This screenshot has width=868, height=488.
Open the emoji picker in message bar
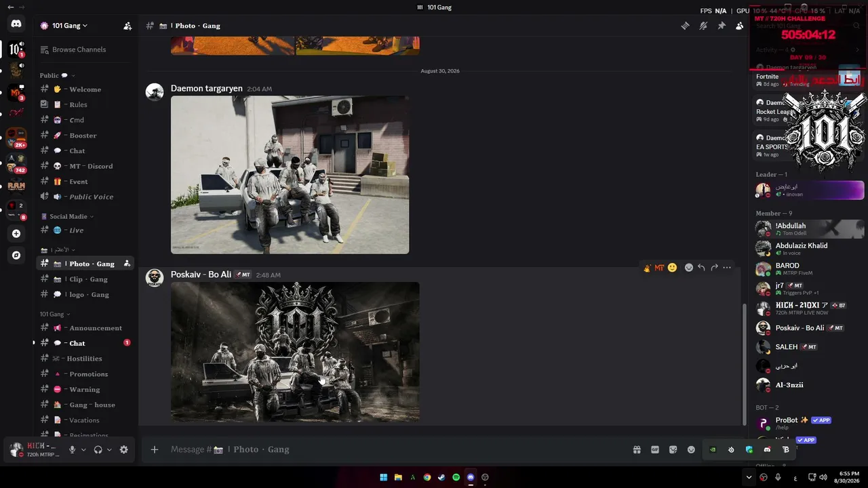tap(691, 449)
